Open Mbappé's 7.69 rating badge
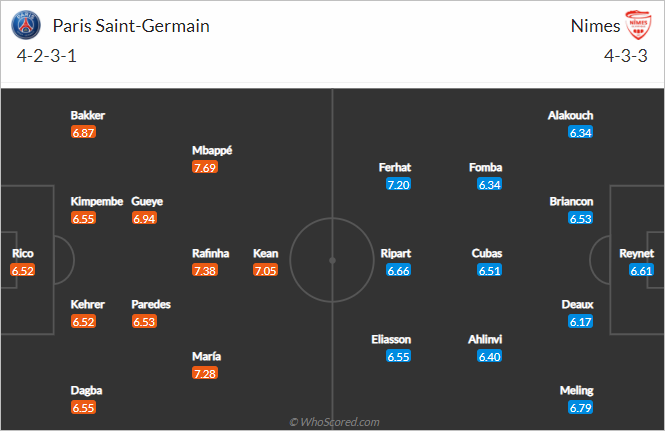Screen dimensions: 665x431 [x=205, y=167]
